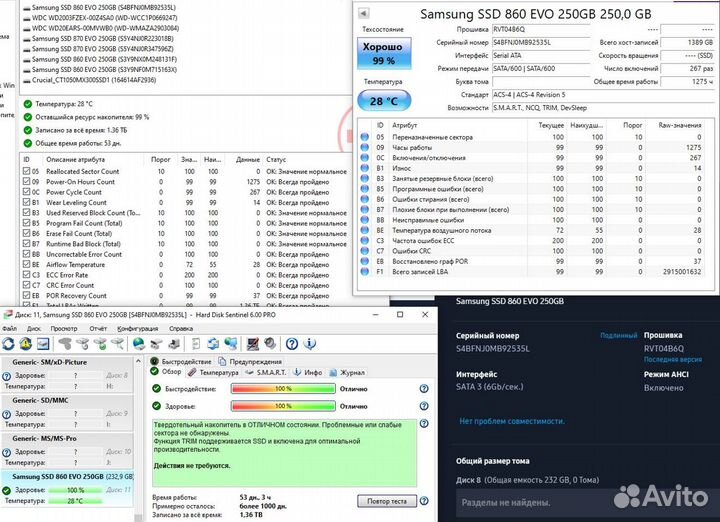Switch to the Предупреждения tab
Screen dimensions: 720x522
click(x=250, y=361)
